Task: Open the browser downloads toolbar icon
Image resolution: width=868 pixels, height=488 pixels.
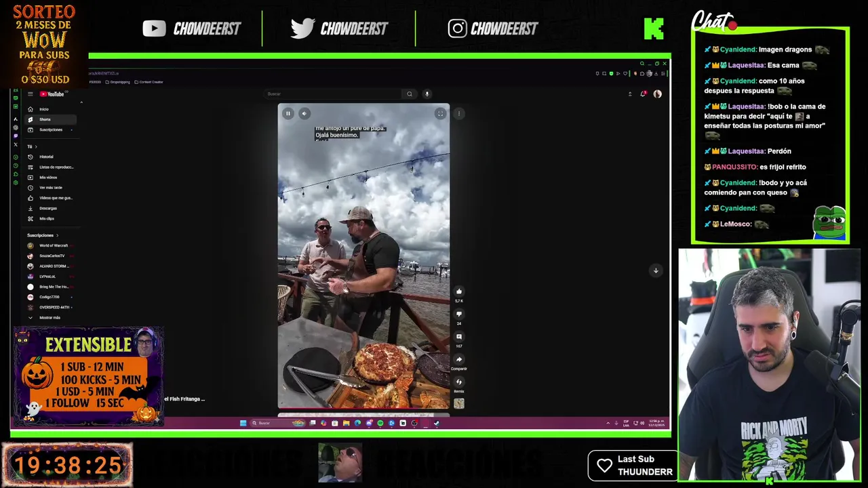Action: 656,74
